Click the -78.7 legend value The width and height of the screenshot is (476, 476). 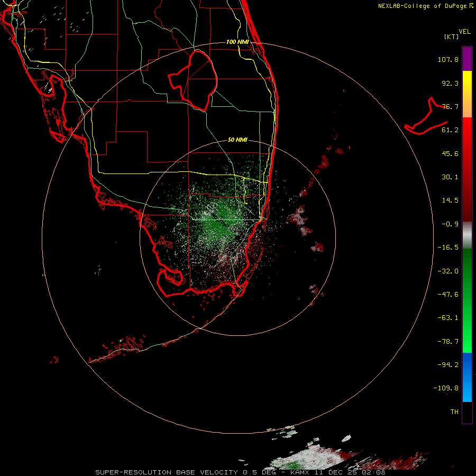coord(448,342)
